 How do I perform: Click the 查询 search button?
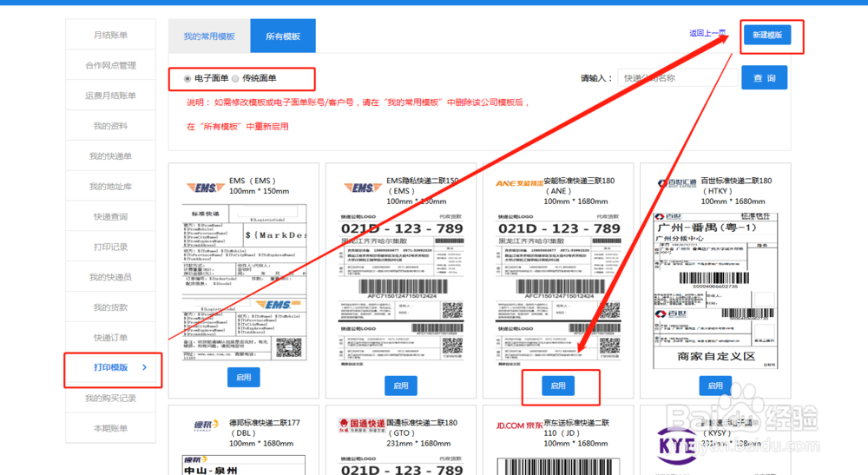click(765, 78)
